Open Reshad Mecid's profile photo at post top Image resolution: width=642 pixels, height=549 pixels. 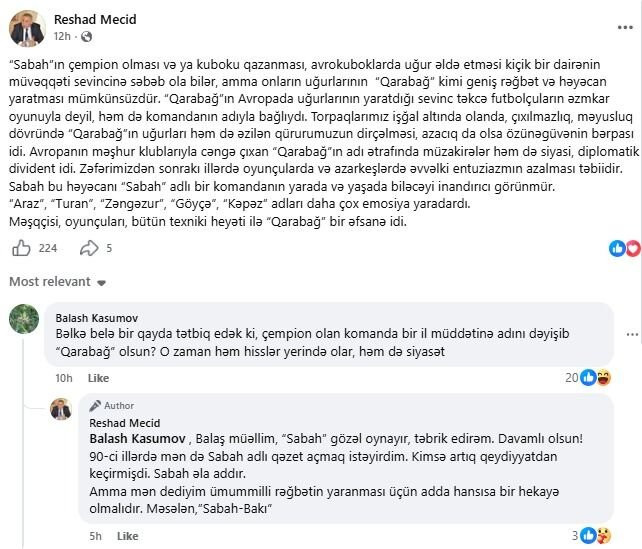click(27, 28)
